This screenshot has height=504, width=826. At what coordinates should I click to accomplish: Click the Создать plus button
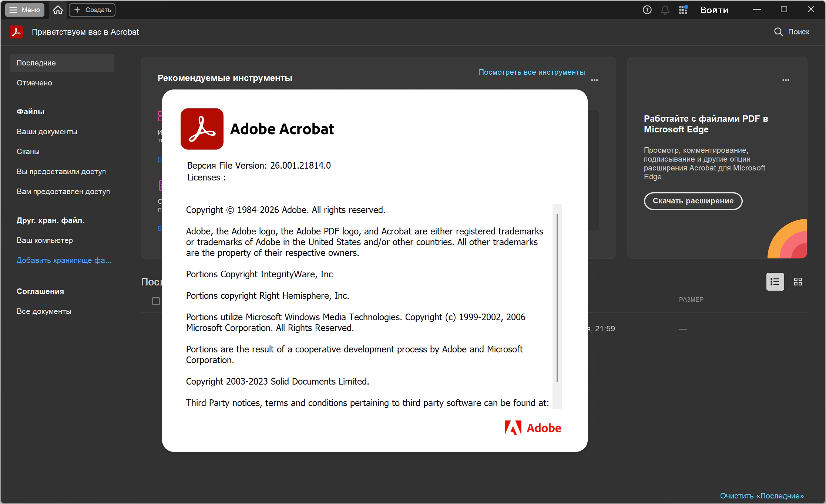click(92, 10)
